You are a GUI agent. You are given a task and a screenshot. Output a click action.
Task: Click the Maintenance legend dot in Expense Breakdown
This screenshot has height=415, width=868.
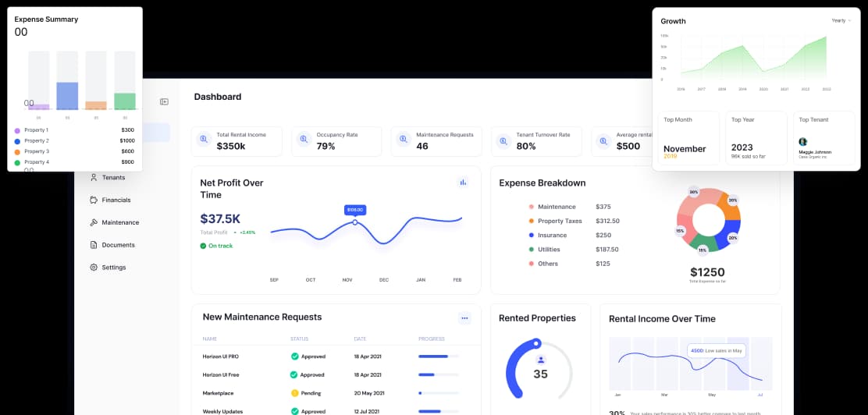click(532, 207)
